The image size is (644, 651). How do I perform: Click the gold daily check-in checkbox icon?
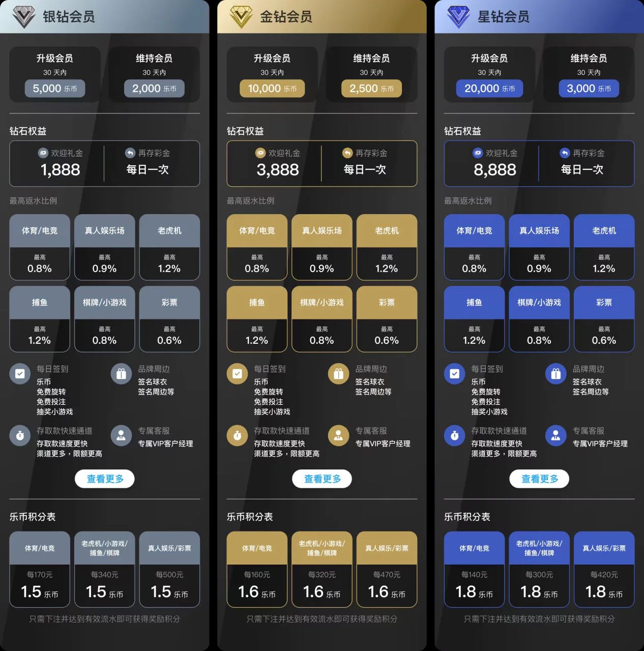coord(237,374)
